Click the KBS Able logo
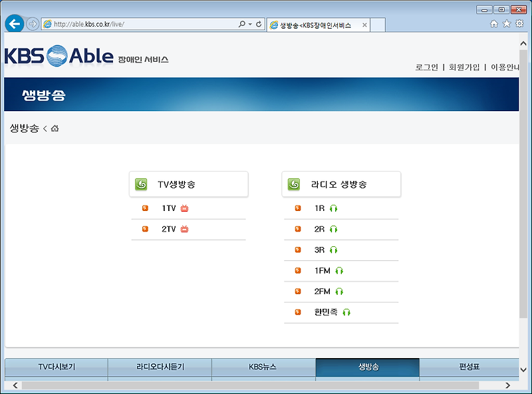Screen dimensions: 532x394 [59, 56]
